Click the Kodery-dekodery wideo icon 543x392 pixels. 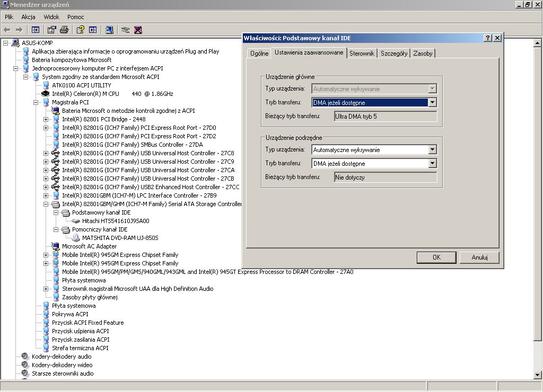tap(25, 365)
